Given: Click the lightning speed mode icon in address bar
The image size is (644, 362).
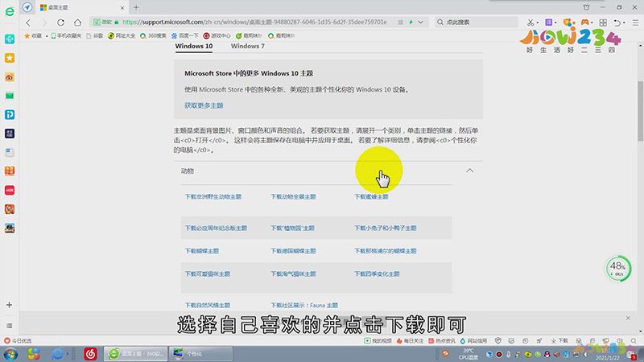Looking at the screenshot, I should (x=411, y=23).
